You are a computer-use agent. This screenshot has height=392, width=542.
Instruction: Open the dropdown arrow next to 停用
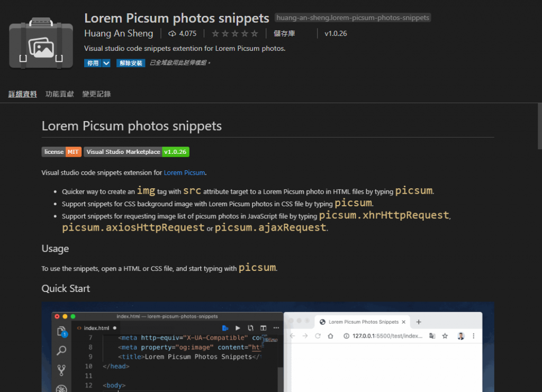(106, 63)
